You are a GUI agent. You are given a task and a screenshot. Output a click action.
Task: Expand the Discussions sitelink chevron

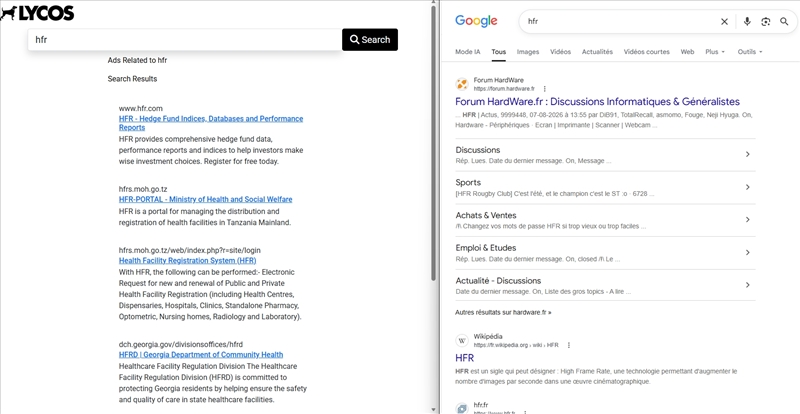747,154
